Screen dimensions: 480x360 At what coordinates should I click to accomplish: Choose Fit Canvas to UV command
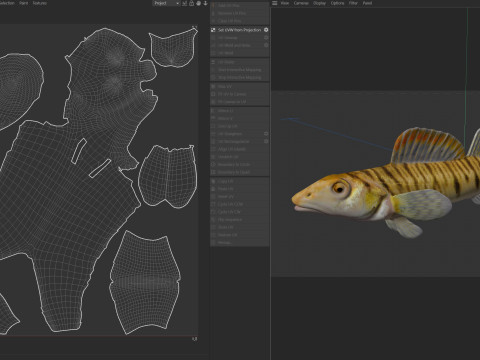tap(239, 102)
